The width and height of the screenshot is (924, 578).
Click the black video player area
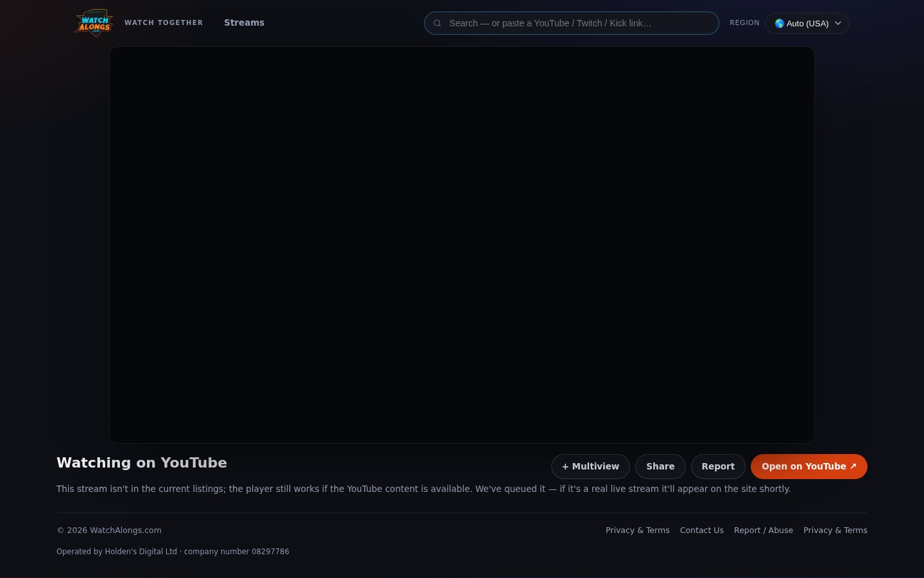(462, 245)
